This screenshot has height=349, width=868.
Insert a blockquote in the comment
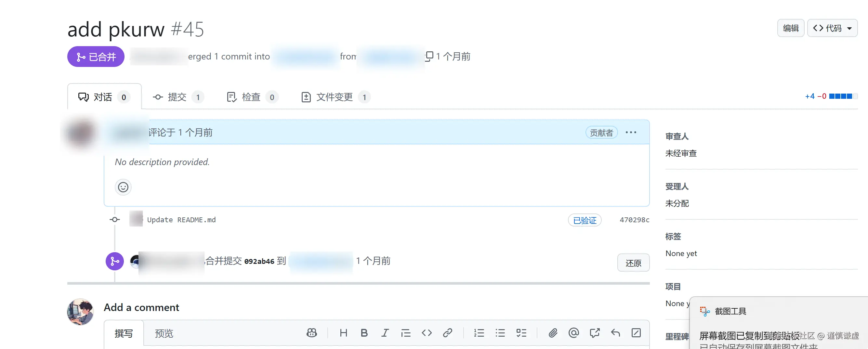406,333
